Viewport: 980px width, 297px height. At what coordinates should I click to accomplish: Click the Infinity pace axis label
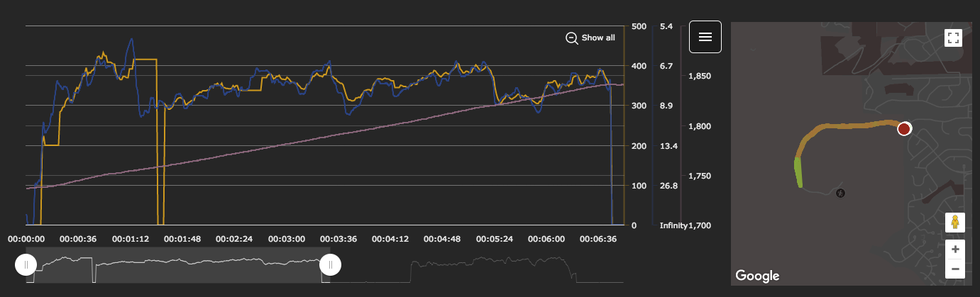(673, 225)
